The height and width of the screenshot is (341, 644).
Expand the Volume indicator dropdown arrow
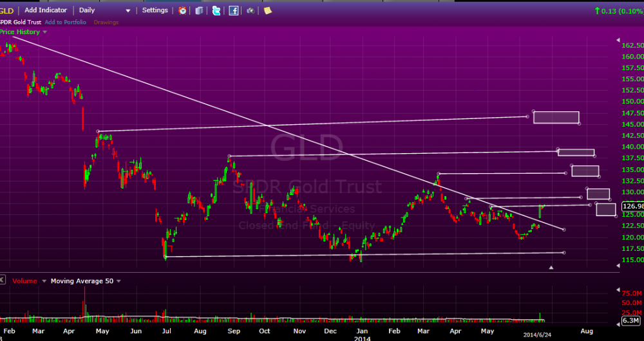coord(44,281)
